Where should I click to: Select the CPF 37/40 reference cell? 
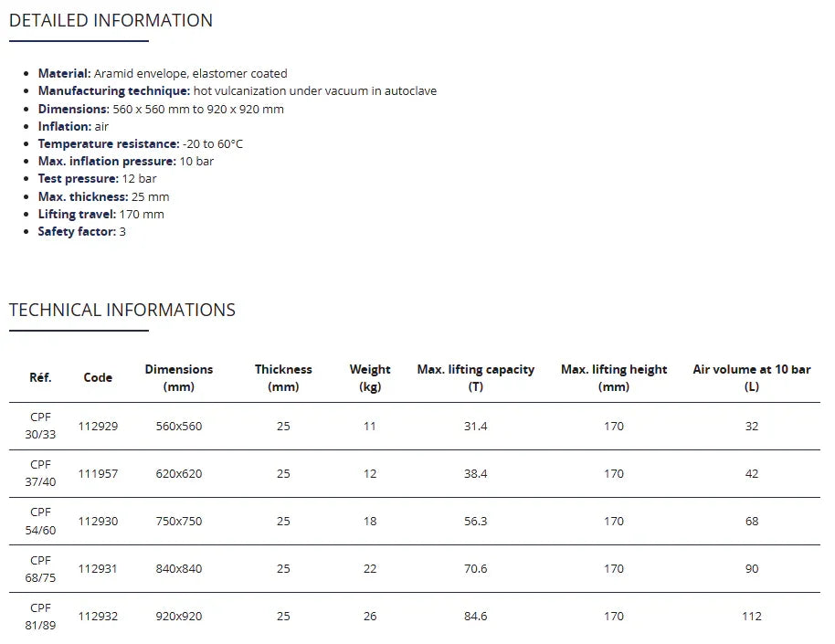[40, 473]
